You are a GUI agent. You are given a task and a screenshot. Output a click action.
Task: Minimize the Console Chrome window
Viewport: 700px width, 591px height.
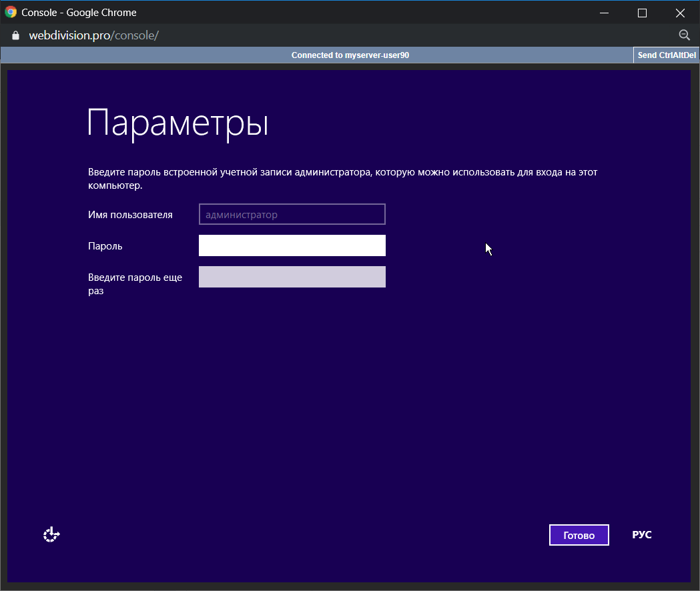coord(604,12)
